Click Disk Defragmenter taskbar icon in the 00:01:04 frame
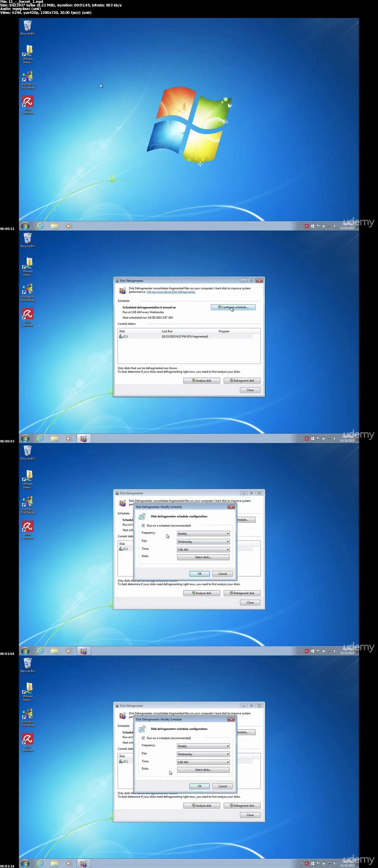Screen dimensions: 378x868 pyautogui.click(x=83, y=651)
